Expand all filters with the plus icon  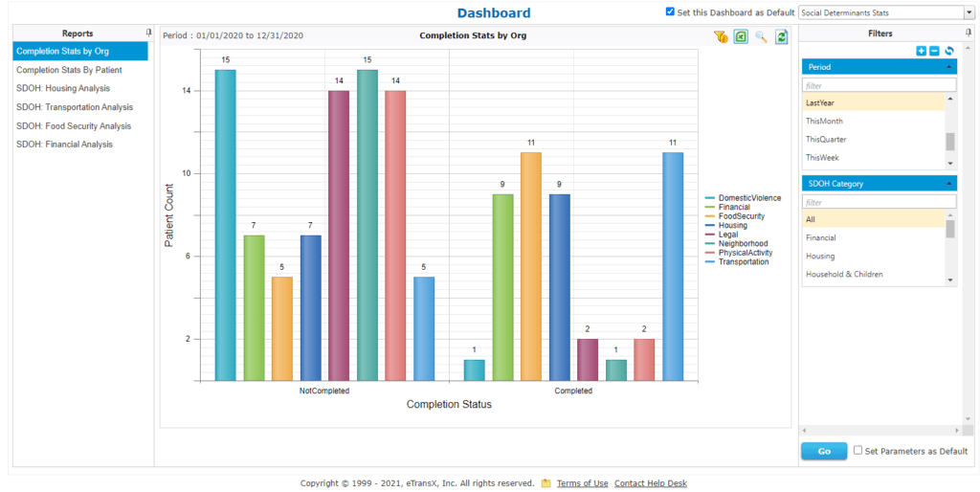921,51
